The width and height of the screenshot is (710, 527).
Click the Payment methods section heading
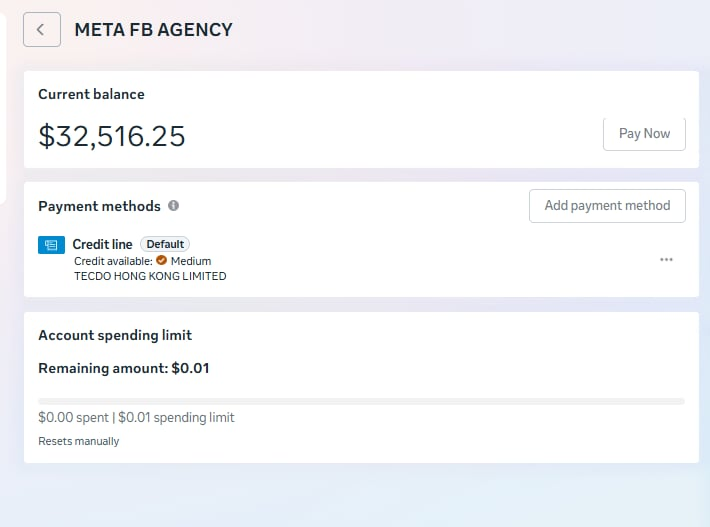point(99,206)
